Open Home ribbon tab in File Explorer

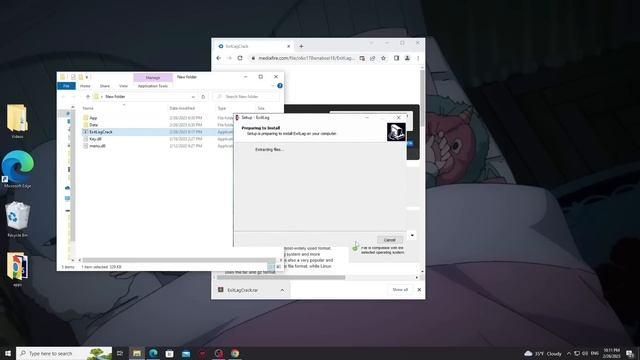point(85,86)
